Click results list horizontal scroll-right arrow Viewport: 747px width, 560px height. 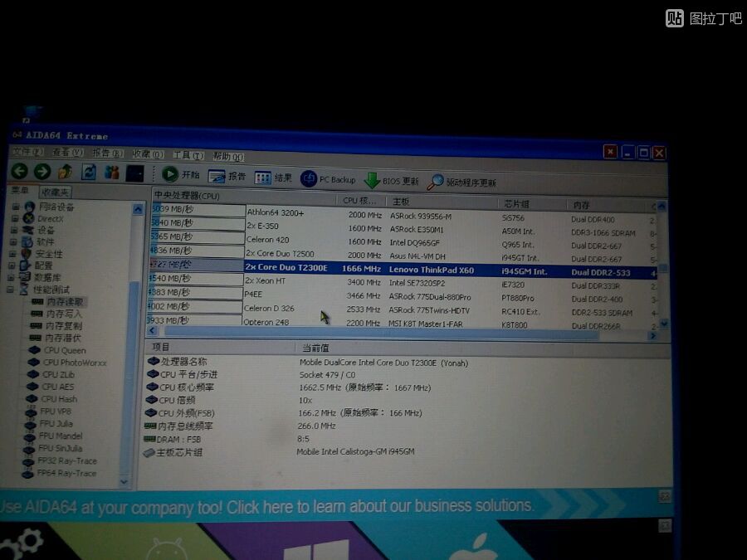coord(652,336)
